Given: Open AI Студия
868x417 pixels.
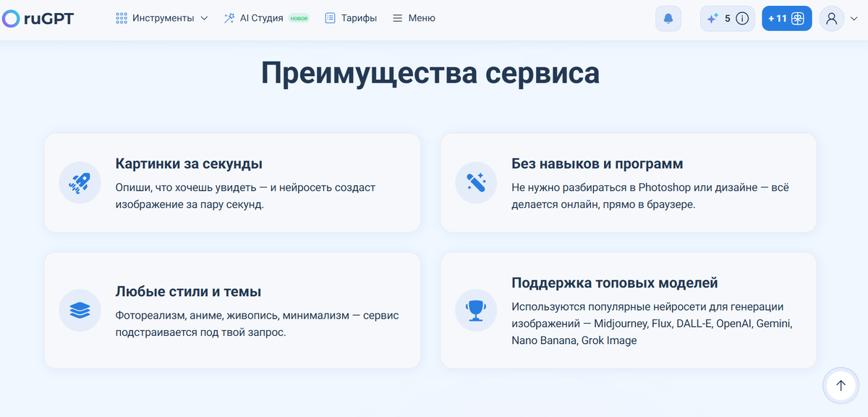Looking at the screenshot, I should point(266,18).
